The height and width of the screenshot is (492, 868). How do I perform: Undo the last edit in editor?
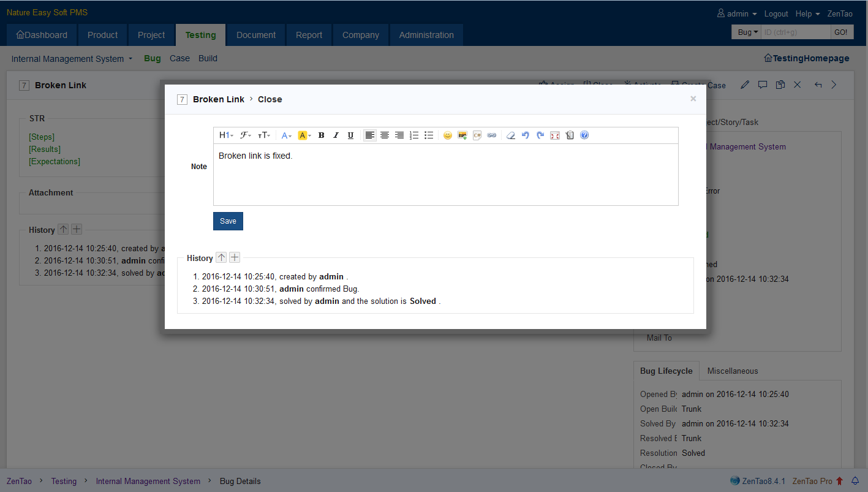(526, 135)
